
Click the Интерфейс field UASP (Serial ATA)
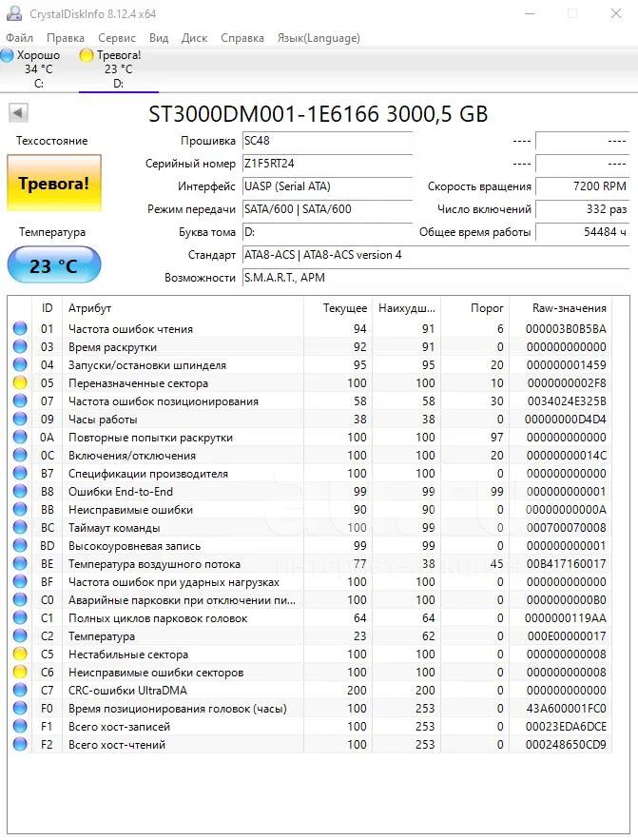327,186
